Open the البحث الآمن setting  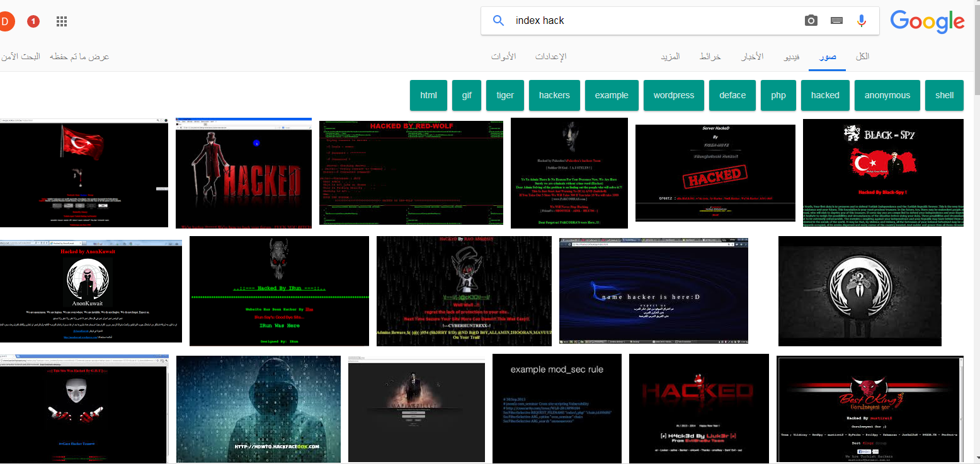(x=20, y=57)
